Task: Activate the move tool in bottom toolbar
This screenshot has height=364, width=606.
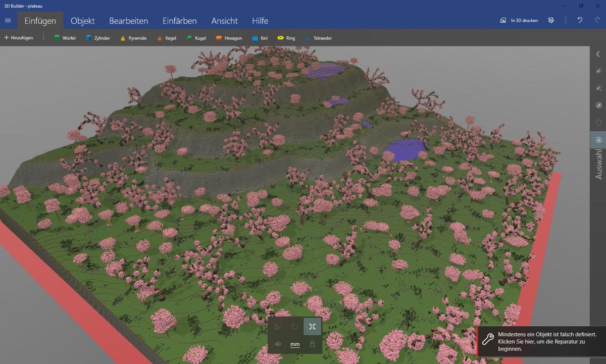Action: tap(277, 326)
